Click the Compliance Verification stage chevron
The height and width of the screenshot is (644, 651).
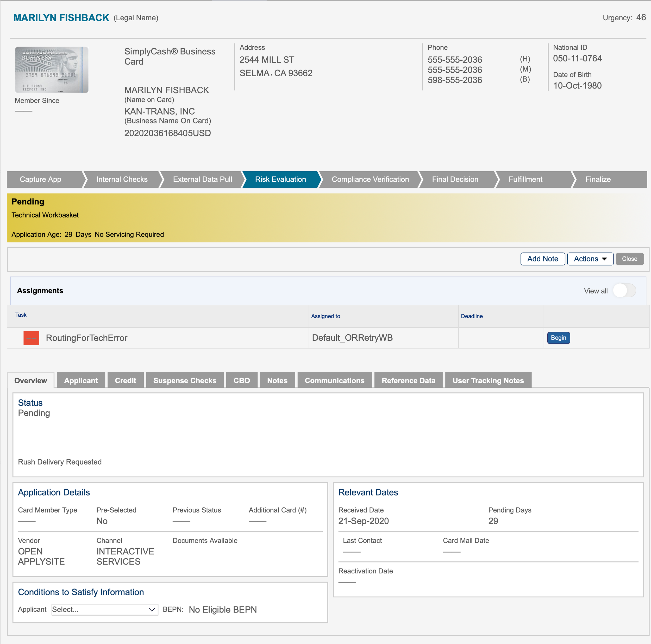tap(370, 179)
